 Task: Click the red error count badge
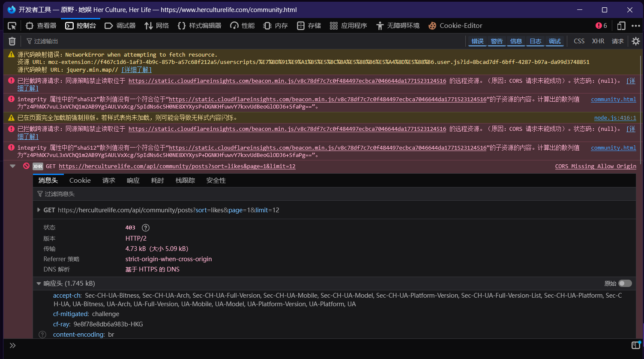[601, 26]
